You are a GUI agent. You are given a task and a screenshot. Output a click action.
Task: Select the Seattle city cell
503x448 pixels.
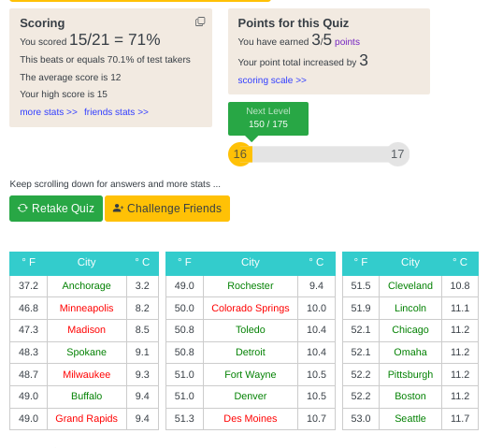click(x=410, y=418)
